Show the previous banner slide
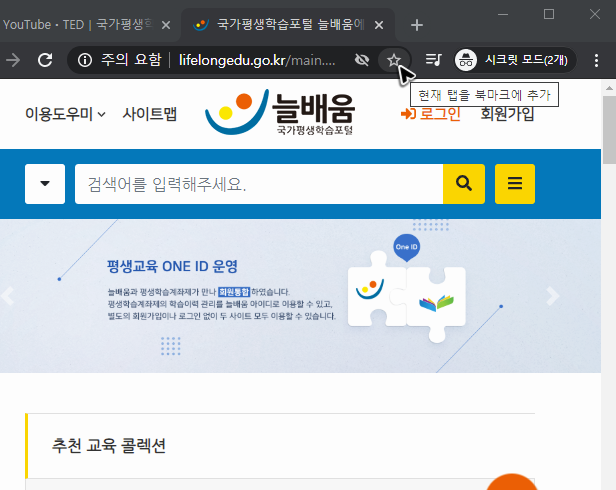The height and width of the screenshot is (490, 616). pyautogui.click(x=8, y=296)
